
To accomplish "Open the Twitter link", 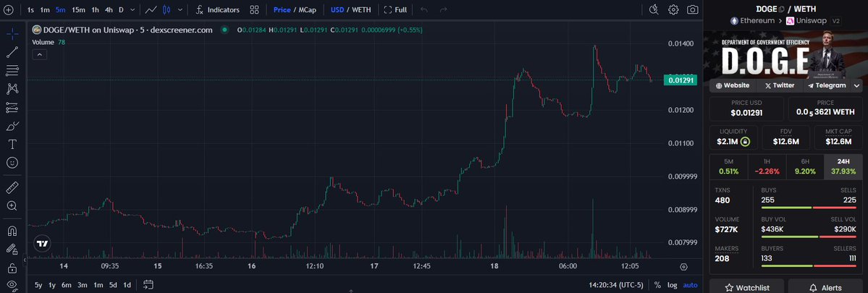I will click(x=779, y=85).
